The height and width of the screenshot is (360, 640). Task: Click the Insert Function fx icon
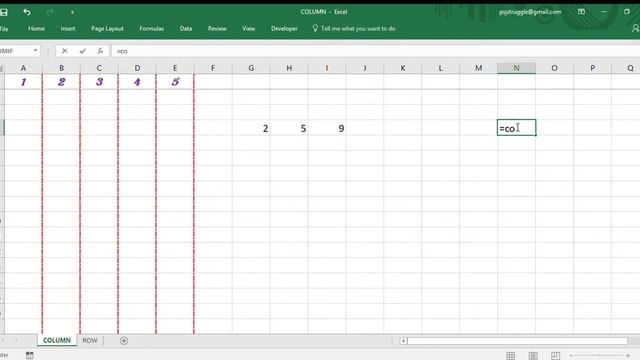(x=100, y=51)
